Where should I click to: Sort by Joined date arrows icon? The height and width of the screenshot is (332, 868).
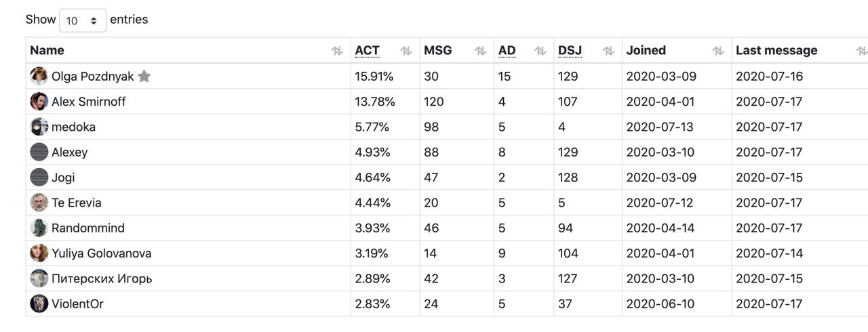718,51
